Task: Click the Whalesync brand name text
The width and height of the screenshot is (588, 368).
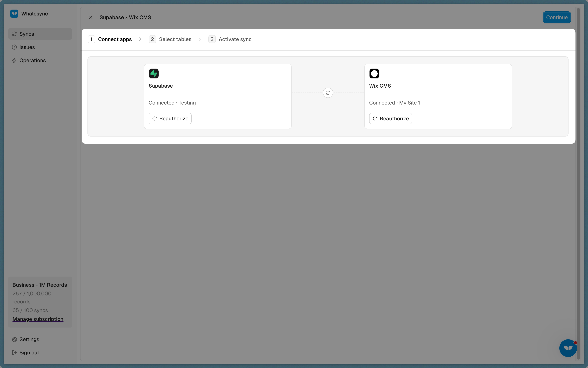Action: tap(35, 14)
